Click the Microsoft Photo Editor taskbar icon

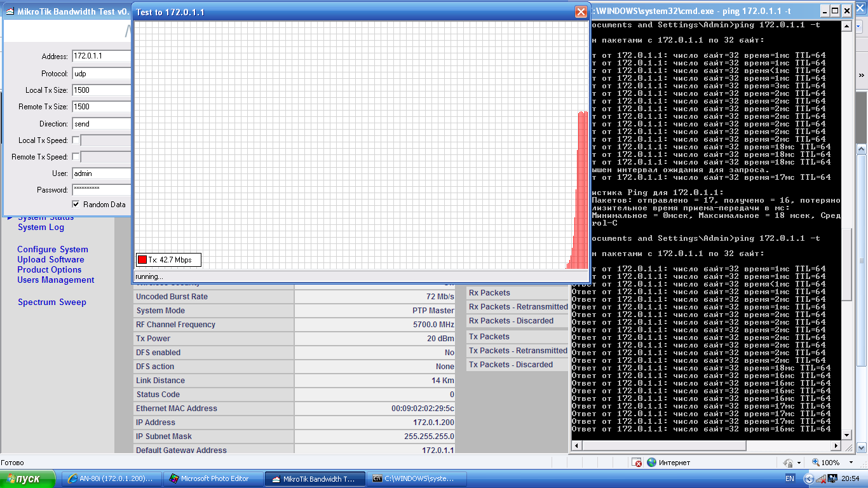[172, 478]
